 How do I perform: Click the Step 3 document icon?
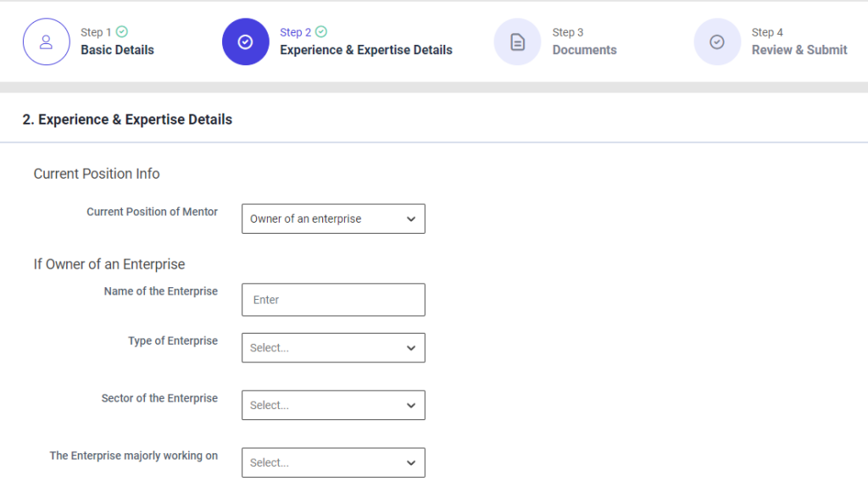point(517,42)
